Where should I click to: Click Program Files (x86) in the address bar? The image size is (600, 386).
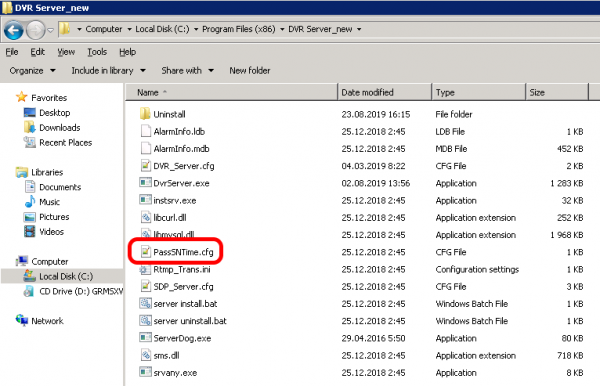point(239,29)
